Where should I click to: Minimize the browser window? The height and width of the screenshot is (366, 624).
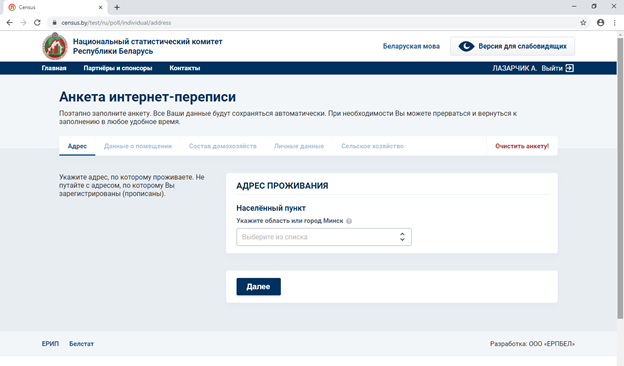tap(574, 6)
